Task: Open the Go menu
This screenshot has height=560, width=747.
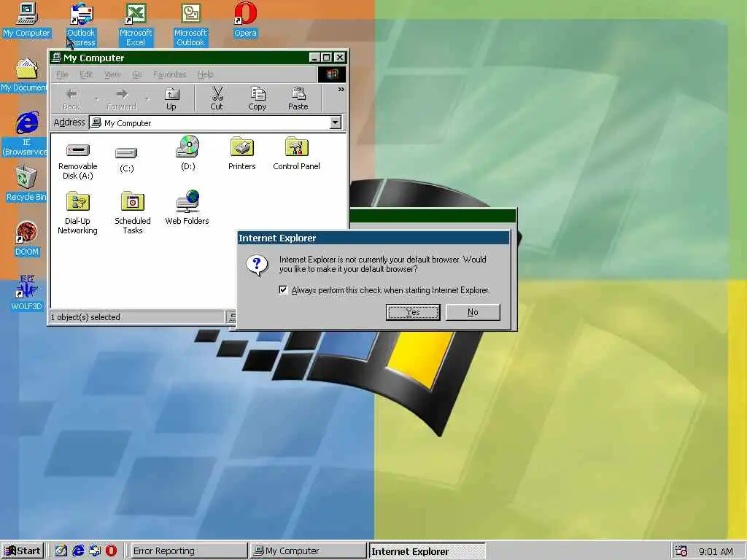Action: [137, 74]
